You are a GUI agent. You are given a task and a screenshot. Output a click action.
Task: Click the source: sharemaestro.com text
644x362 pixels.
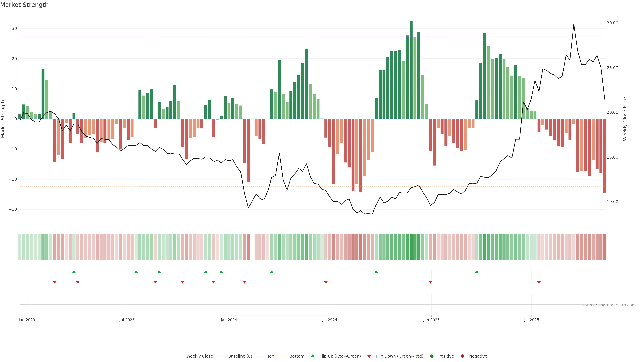[x=609, y=305]
